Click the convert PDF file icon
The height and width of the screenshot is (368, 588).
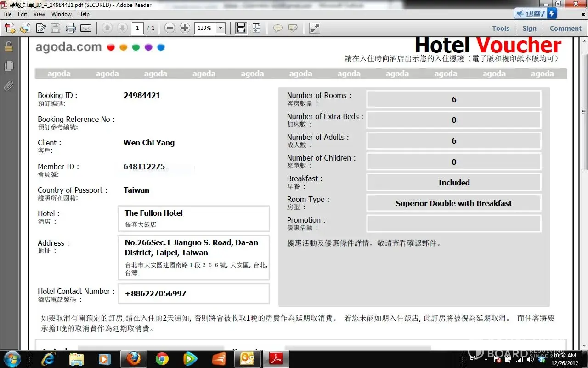(25, 28)
